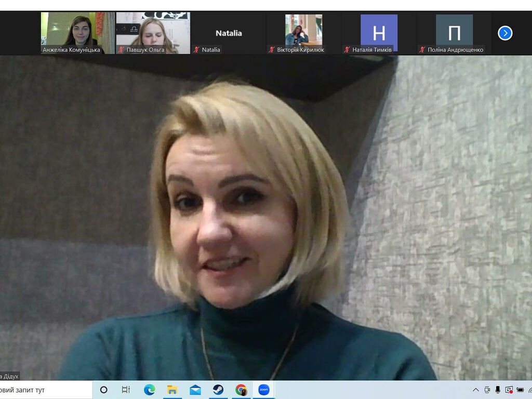The height and width of the screenshot is (399, 532).
Task: Click the Natalia participant tile
Action: 229,33
